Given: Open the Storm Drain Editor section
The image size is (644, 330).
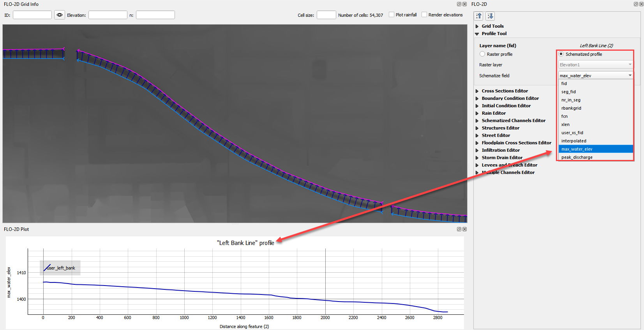Looking at the screenshot, I should (477, 158).
